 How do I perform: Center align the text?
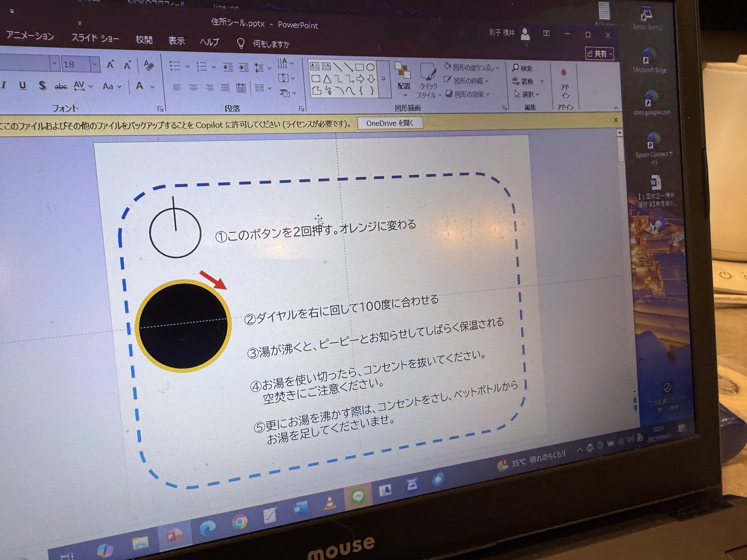pyautogui.click(x=193, y=88)
